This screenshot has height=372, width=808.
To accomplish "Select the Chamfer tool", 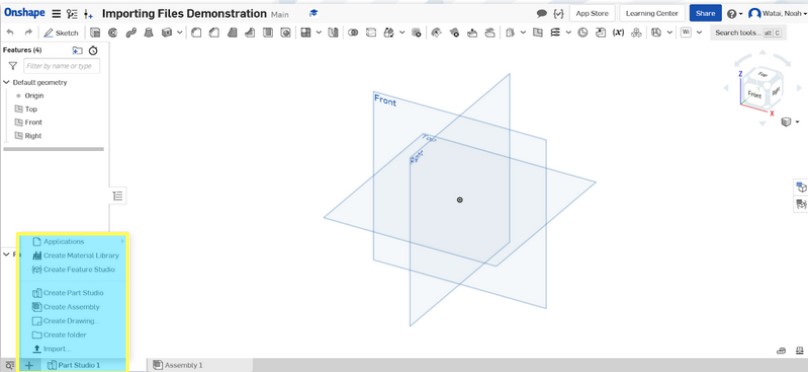I will click(213, 32).
